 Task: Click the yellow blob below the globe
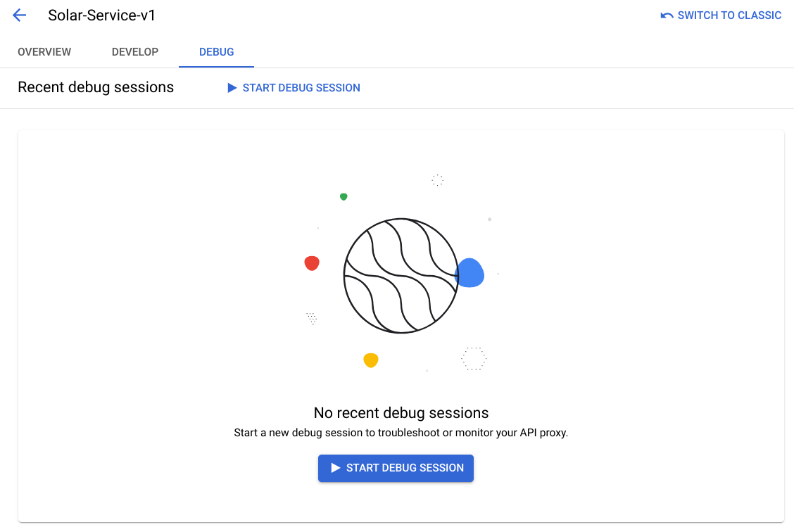[371, 360]
